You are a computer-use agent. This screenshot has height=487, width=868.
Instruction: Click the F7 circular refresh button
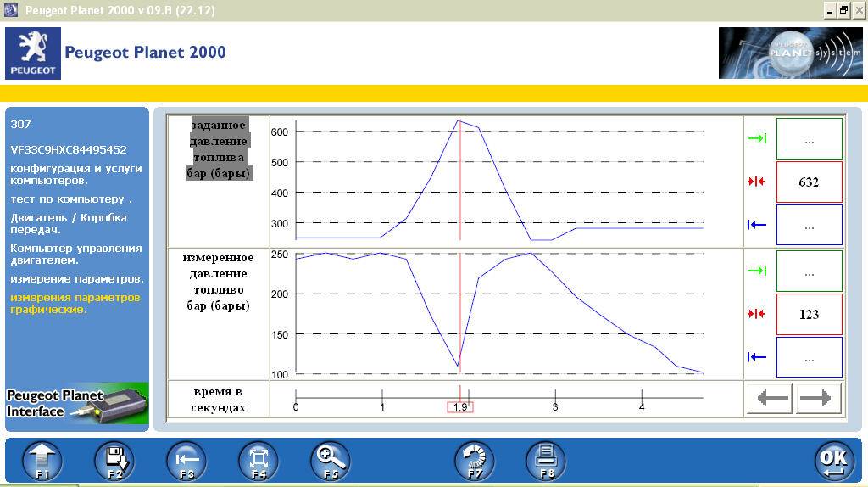pos(475,461)
